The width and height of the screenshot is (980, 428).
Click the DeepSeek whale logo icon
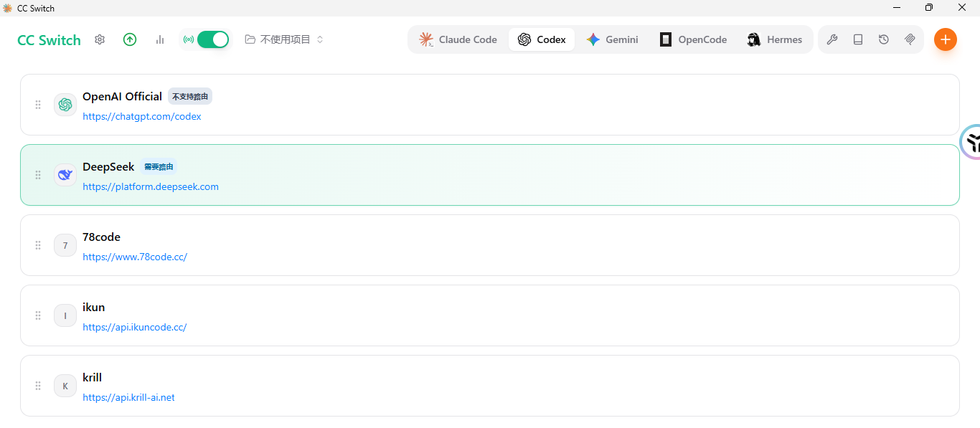coord(65,175)
